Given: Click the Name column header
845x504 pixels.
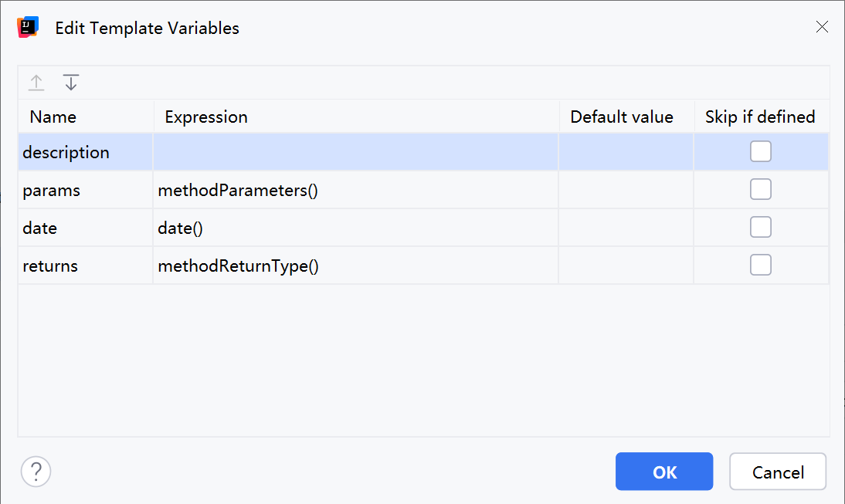Looking at the screenshot, I should coord(53,117).
